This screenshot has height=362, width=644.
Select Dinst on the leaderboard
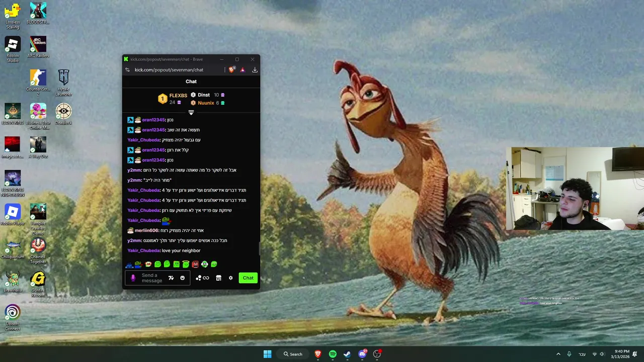tap(204, 95)
